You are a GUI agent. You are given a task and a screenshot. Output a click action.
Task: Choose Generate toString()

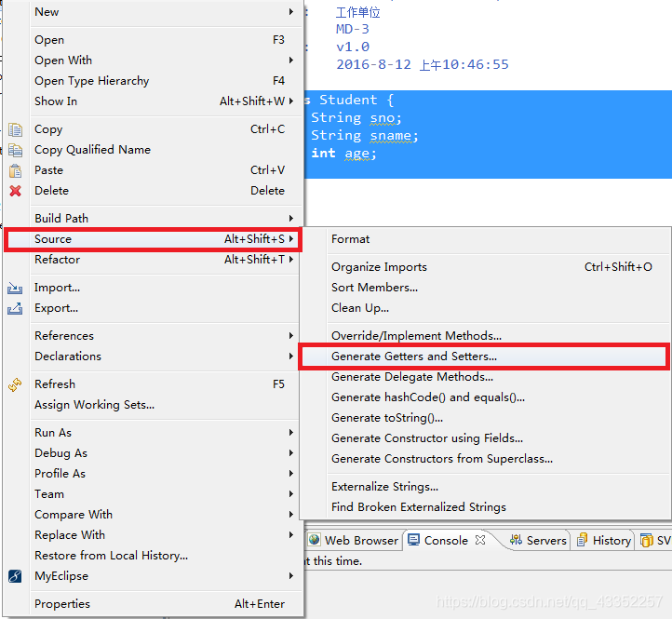coord(485,418)
